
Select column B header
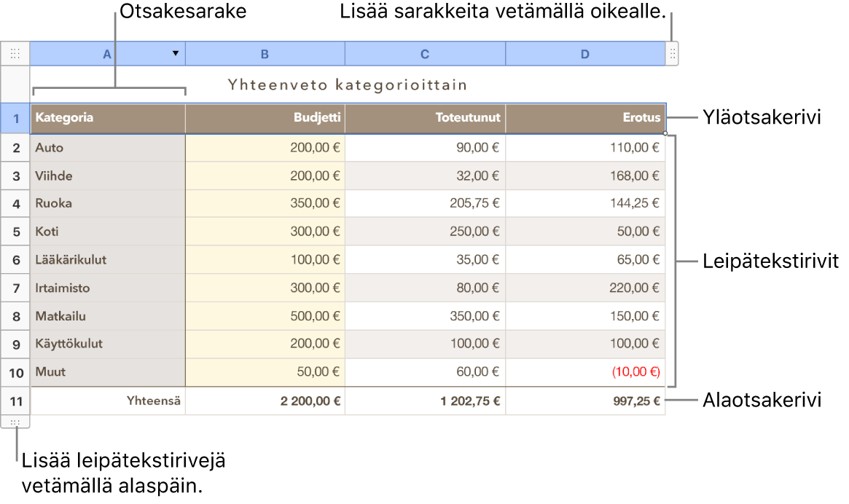coord(265,54)
